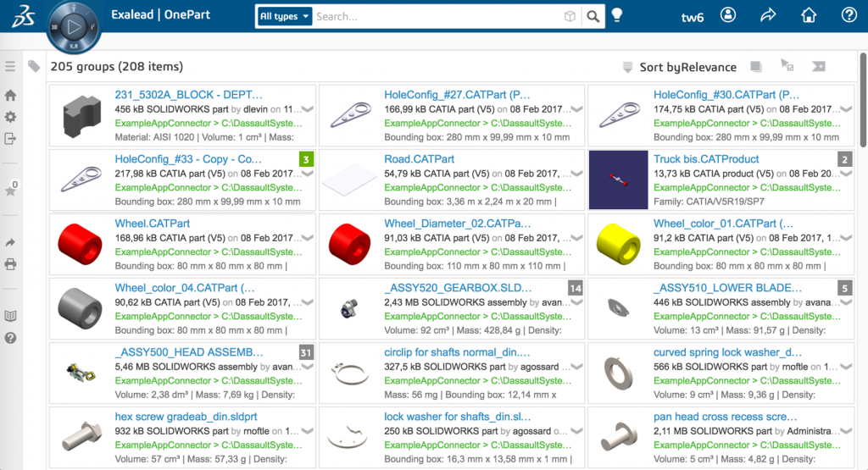Open the Wheel.CATPart link
The image size is (868, 470).
153,224
